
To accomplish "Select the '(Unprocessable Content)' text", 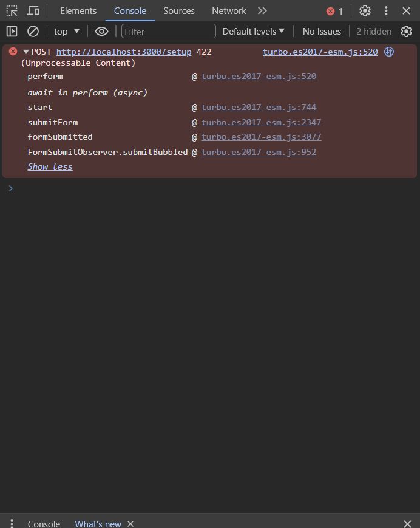I will click(x=78, y=63).
